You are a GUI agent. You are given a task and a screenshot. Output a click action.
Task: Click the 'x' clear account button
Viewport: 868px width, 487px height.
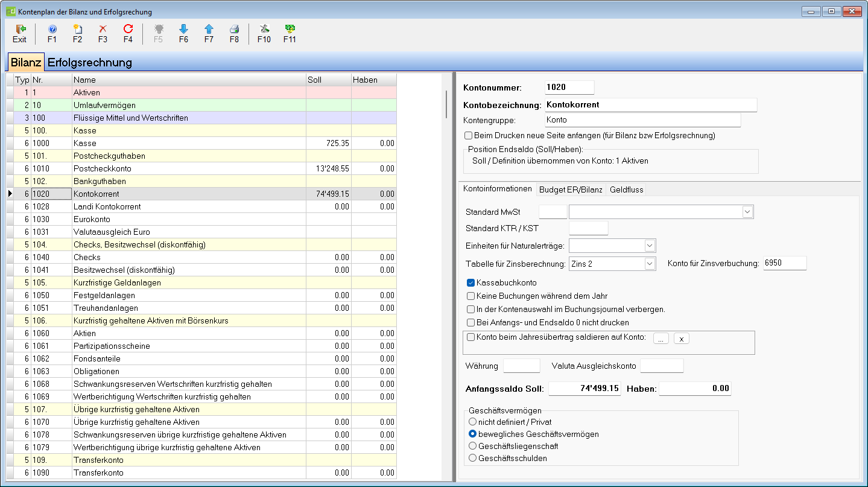click(681, 339)
